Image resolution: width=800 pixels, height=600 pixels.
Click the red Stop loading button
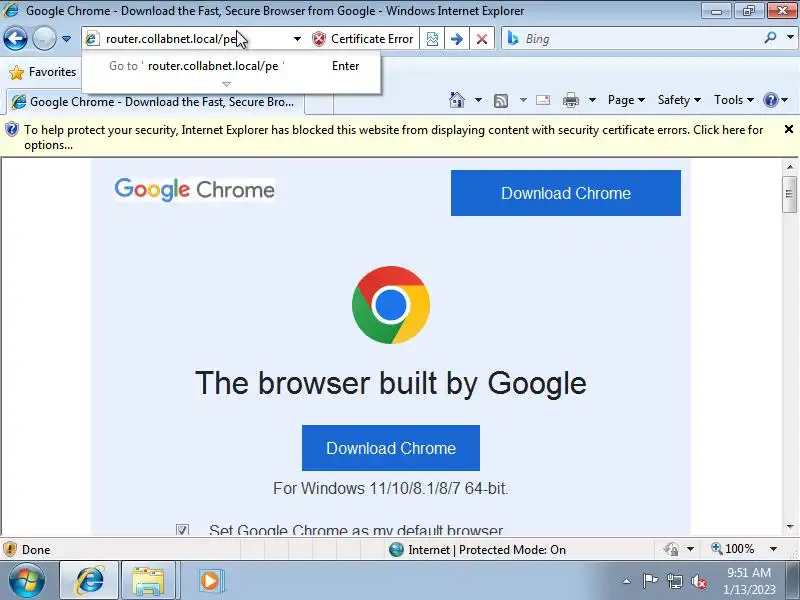tap(482, 39)
